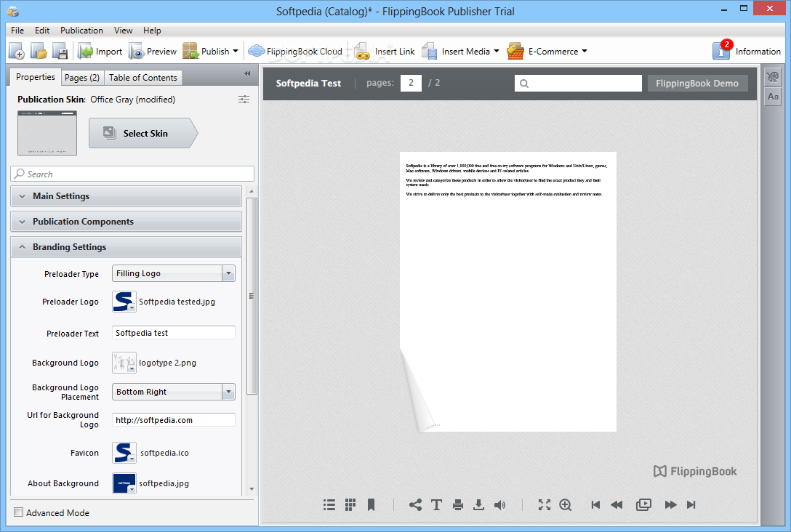Click the share icon in viewer toolbar
This screenshot has height=532, width=791.
pos(415,505)
